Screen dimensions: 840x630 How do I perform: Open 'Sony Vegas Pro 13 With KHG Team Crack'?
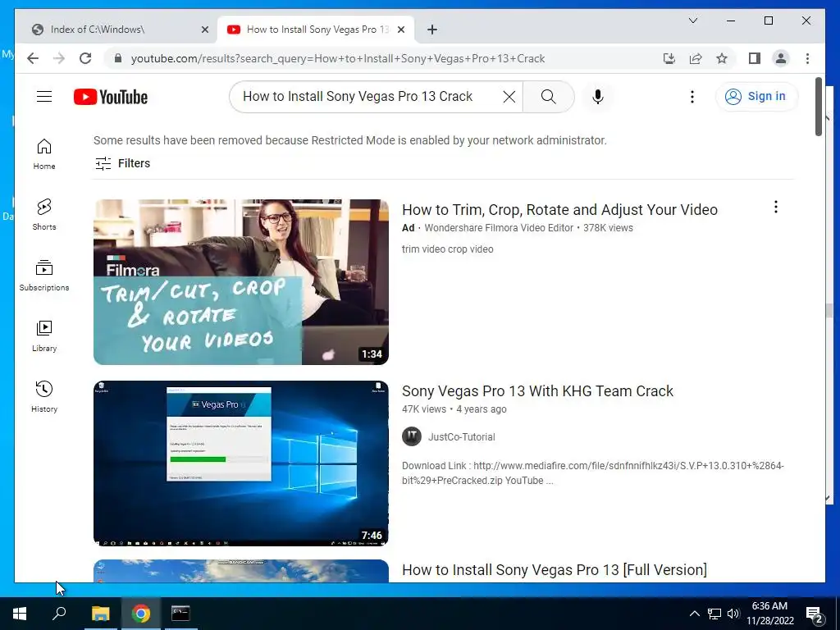coord(537,391)
